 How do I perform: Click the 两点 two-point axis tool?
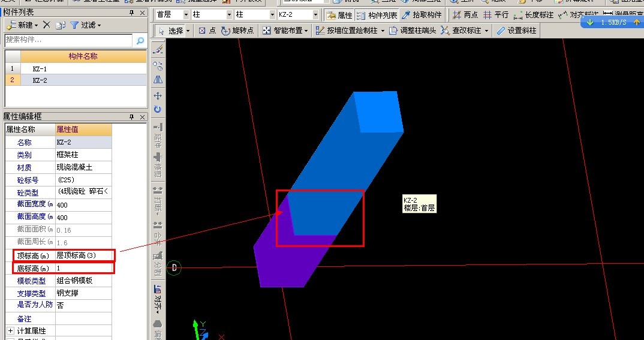(x=466, y=15)
